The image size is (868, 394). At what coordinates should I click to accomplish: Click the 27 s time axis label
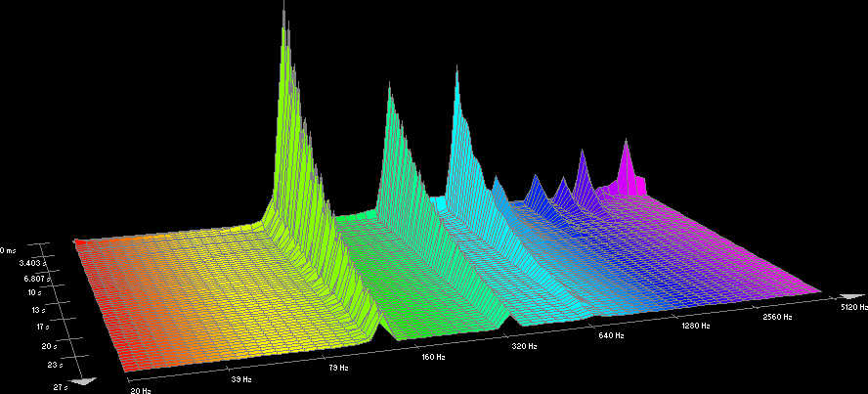(x=60, y=387)
